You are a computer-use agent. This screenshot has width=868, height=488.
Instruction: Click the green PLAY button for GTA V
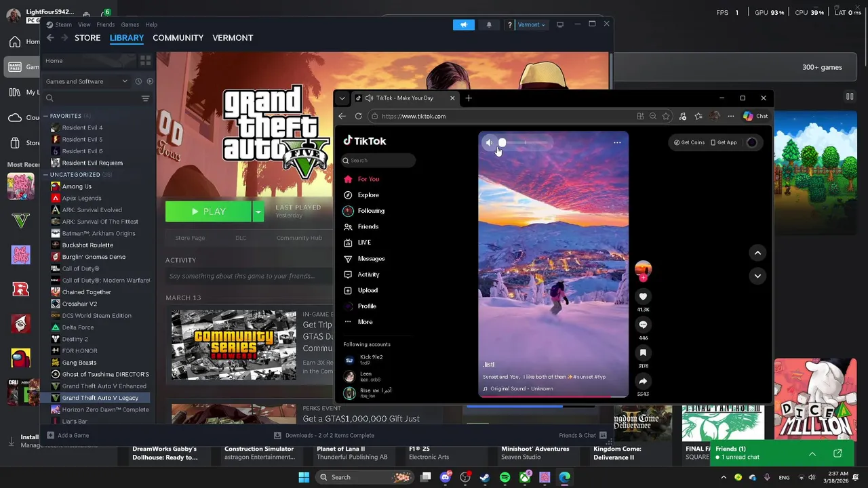(208, 211)
